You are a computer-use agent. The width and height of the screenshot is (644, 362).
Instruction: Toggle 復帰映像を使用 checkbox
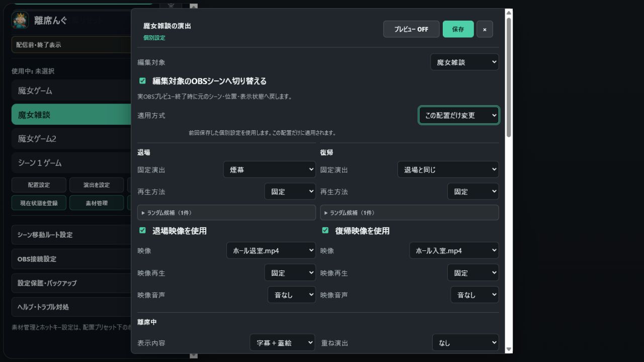click(325, 230)
